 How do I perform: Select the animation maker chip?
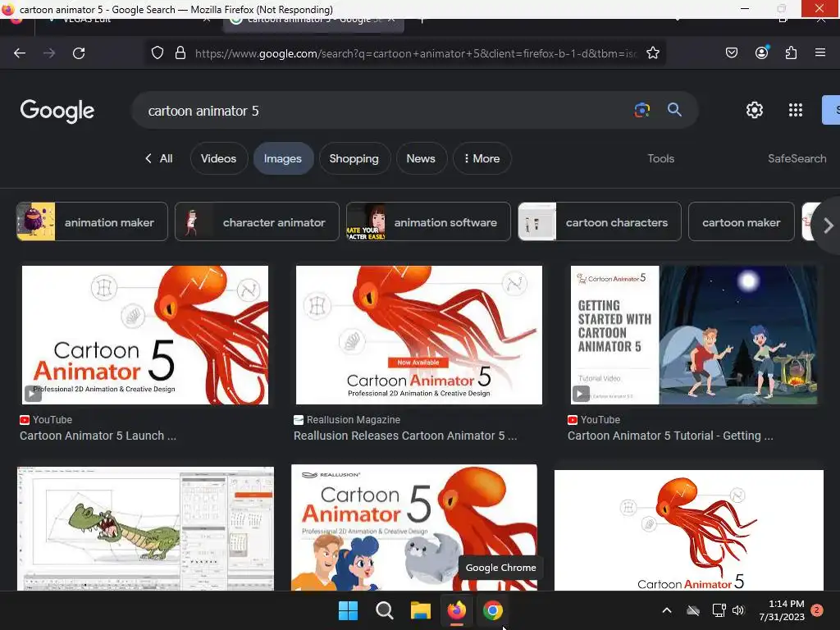click(x=92, y=221)
